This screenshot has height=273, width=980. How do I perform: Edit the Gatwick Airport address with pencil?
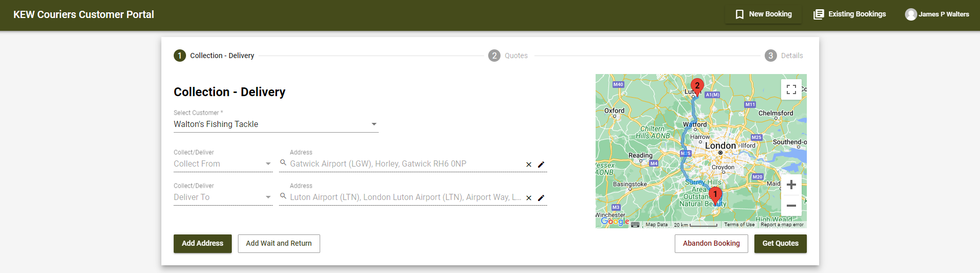click(541, 165)
